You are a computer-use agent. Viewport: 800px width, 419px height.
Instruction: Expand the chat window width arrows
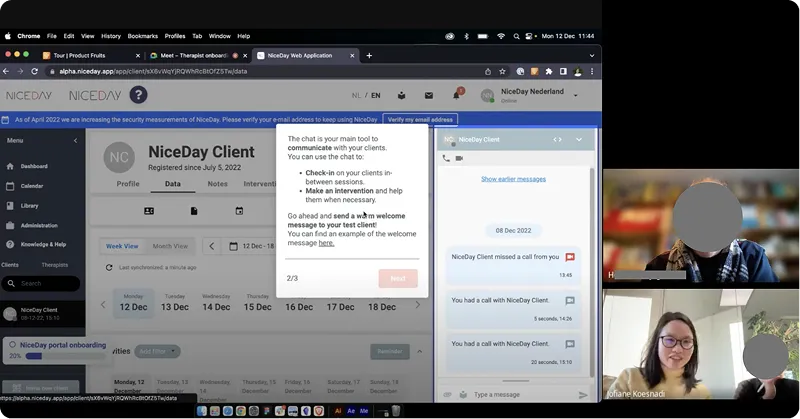[x=557, y=139]
